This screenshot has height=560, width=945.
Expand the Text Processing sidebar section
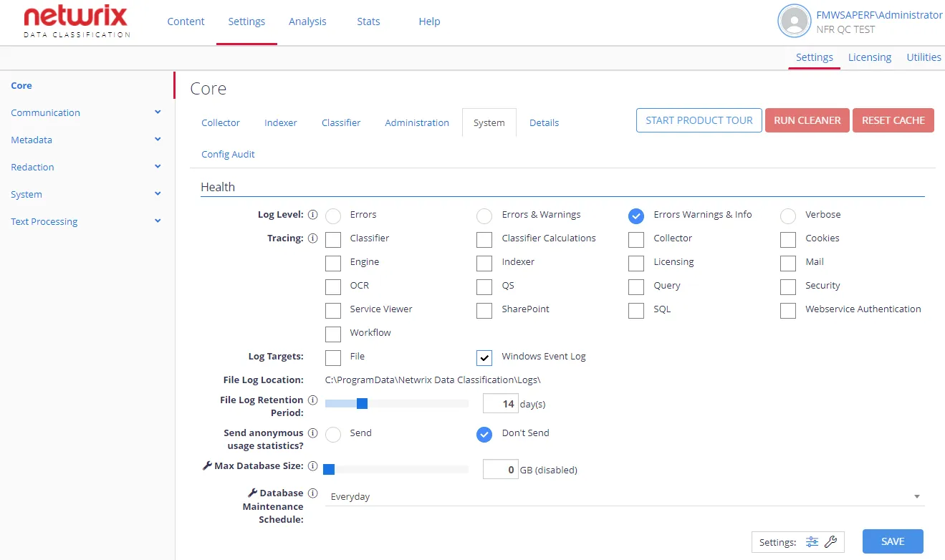coord(86,221)
